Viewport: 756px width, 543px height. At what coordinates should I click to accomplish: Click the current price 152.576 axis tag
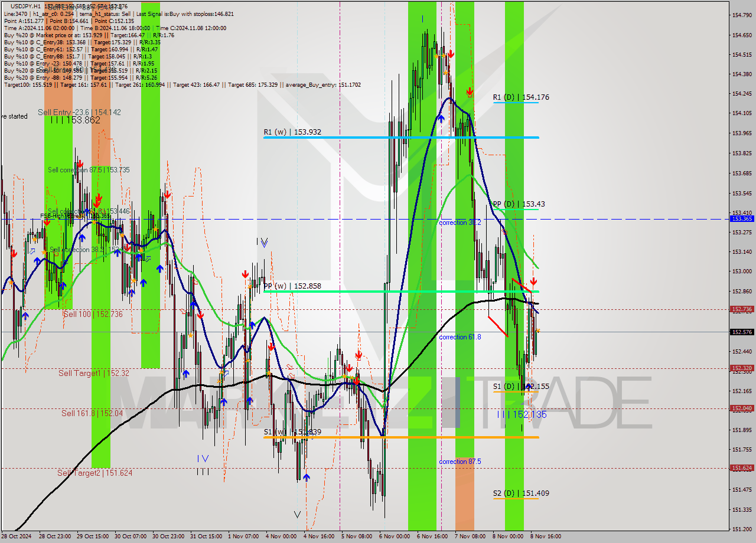click(742, 332)
